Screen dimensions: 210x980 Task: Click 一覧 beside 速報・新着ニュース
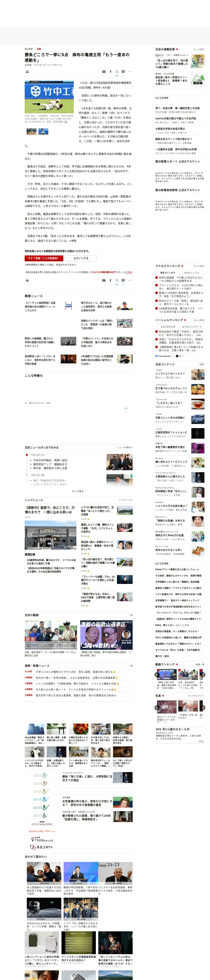pyautogui.click(x=130, y=666)
